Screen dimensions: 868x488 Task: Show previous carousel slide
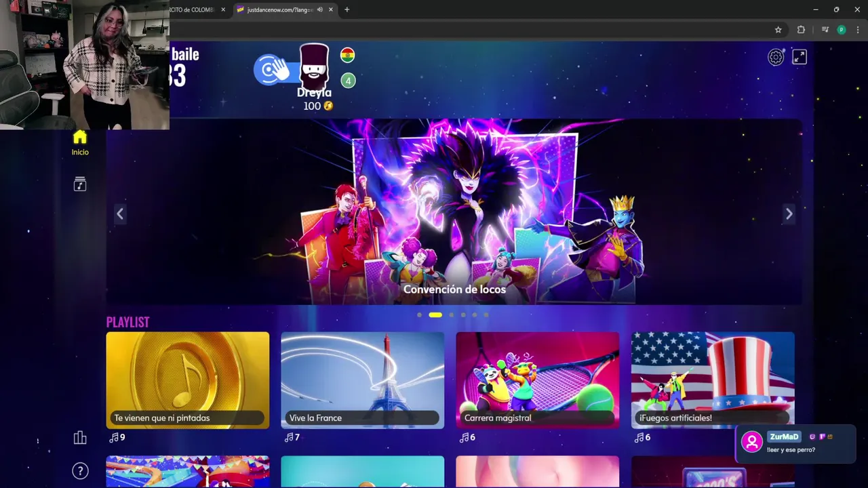pos(120,214)
